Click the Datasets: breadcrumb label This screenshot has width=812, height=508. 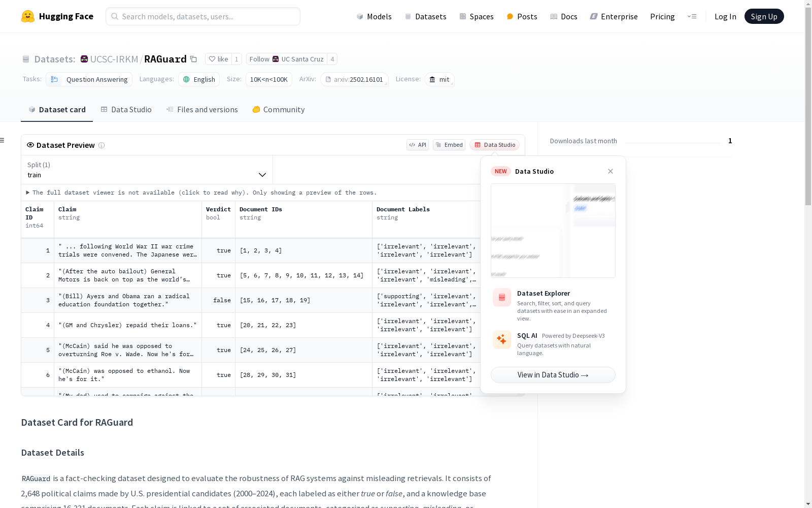(x=55, y=59)
